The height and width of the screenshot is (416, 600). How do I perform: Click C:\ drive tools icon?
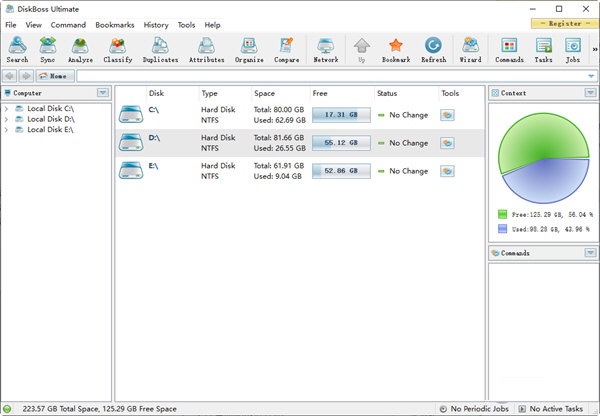(447, 115)
